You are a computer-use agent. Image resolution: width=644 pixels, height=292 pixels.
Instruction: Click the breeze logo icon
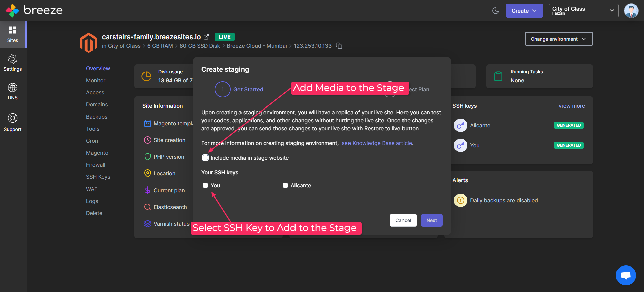[x=12, y=11]
